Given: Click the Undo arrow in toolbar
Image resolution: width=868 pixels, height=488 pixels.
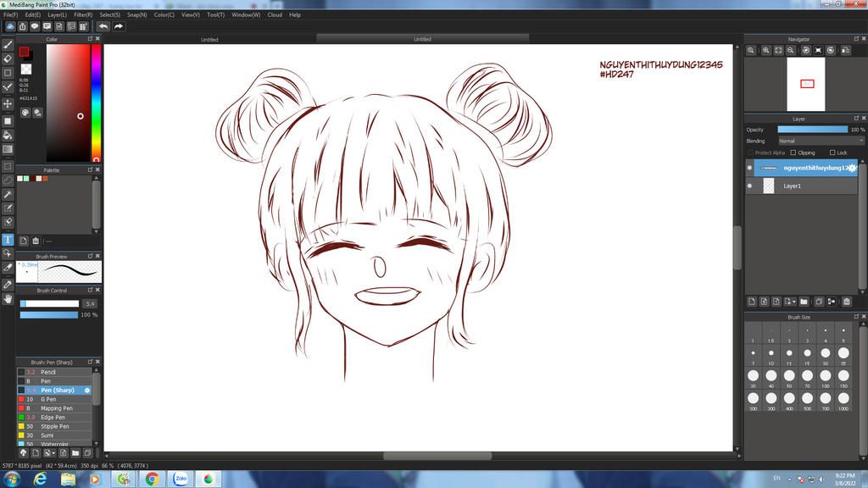Looking at the screenshot, I should click(103, 26).
